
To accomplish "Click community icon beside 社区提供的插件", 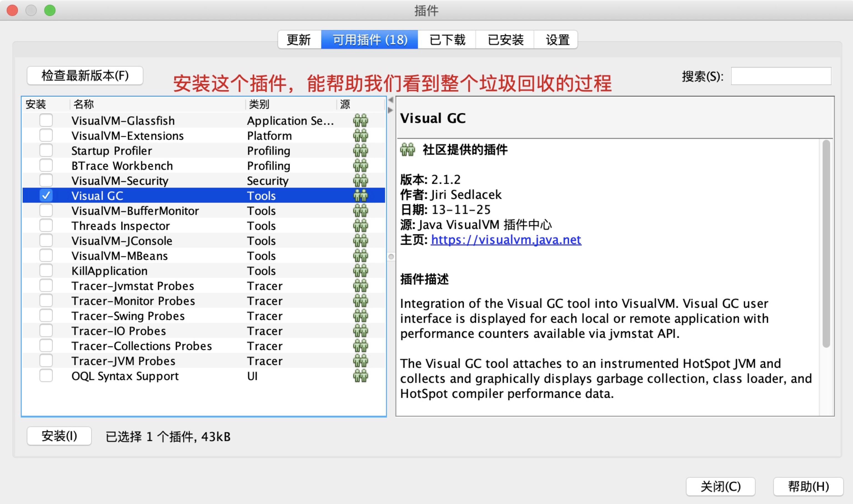I will [408, 149].
